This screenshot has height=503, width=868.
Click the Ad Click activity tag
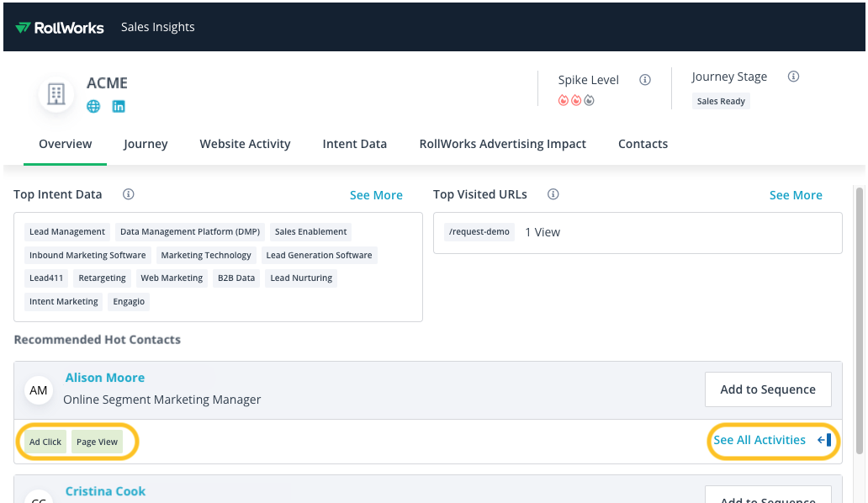point(45,442)
